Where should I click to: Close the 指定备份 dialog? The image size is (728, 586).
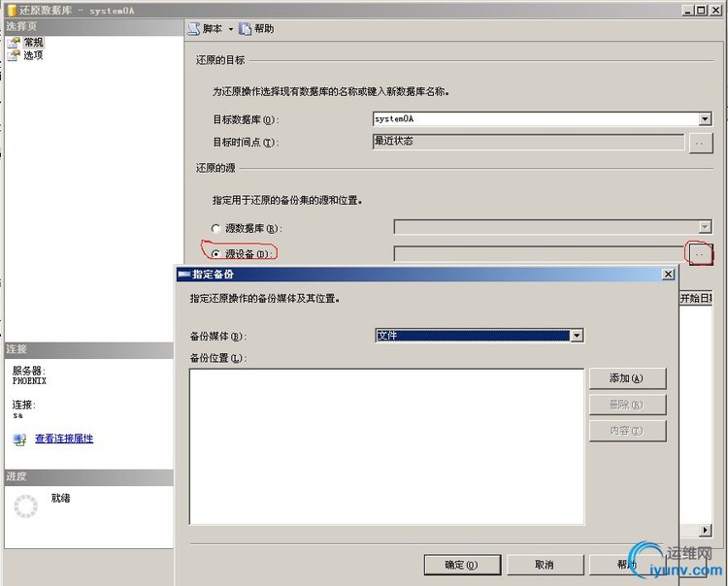(x=668, y=275)
